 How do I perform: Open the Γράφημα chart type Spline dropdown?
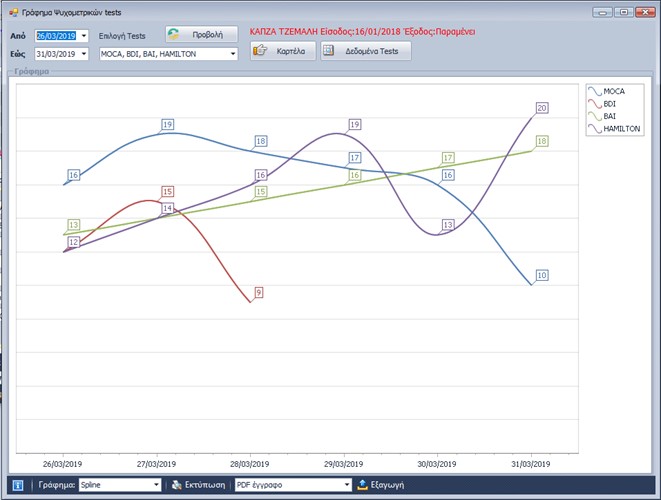pyautogui.click(x=156, y=485)
